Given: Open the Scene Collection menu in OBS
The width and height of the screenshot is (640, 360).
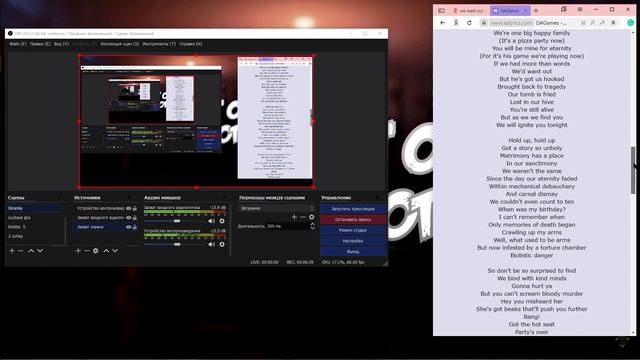Looking at the screenshot, I should coord(120,44).
